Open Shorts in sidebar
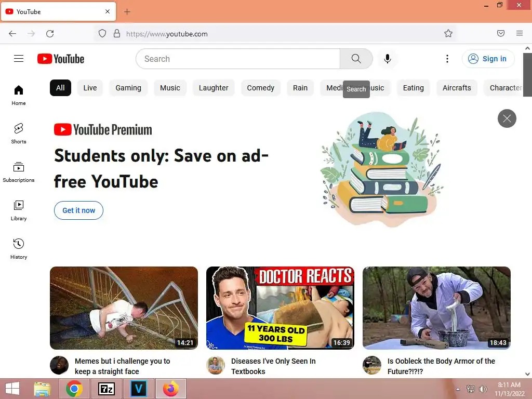 pos(19,134)
